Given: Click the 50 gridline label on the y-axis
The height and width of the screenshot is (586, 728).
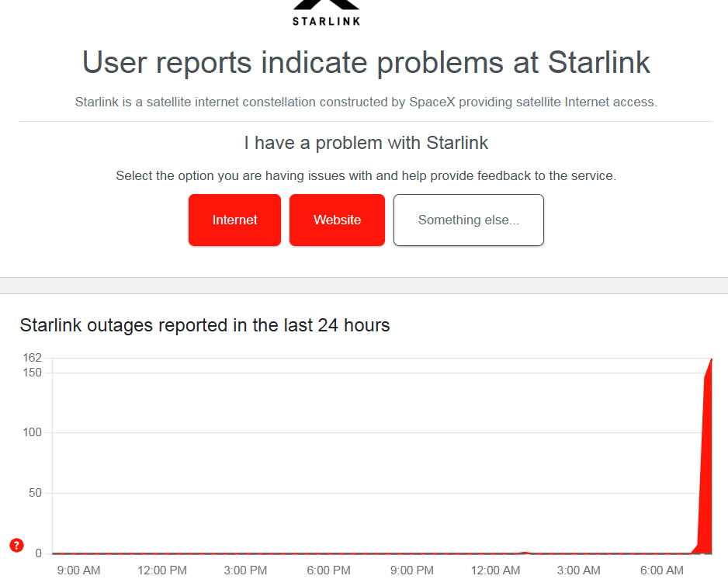Looking at the screenshot, I should [35, 493].
